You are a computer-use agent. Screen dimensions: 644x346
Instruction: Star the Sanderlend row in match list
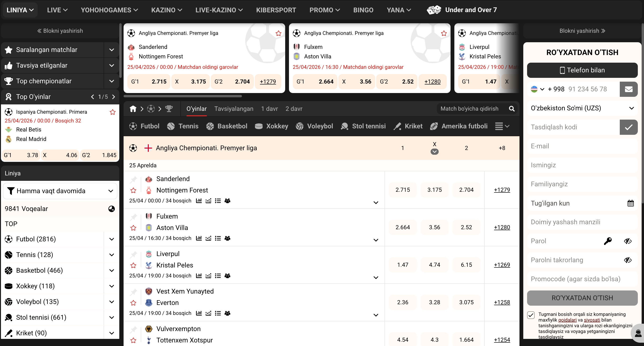(x=133, y=191)
